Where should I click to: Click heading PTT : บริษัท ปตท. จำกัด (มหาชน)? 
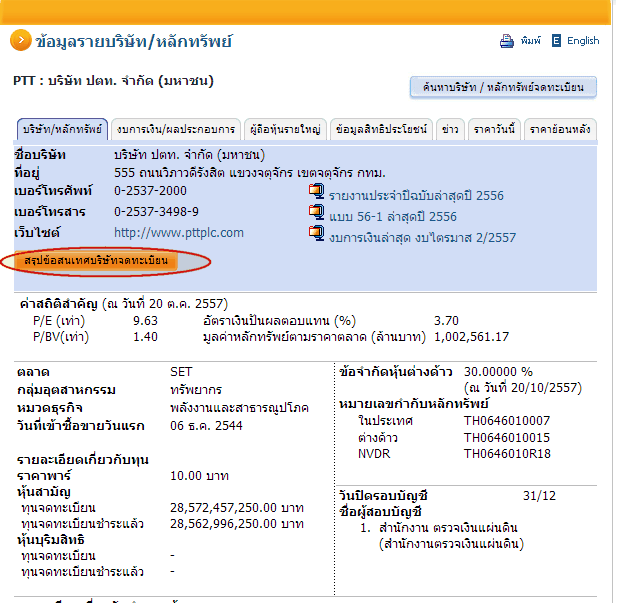113,81
